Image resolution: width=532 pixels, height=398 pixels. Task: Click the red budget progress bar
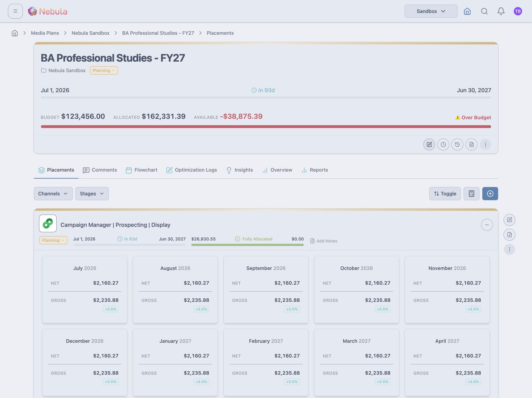[x=266, y=127]
